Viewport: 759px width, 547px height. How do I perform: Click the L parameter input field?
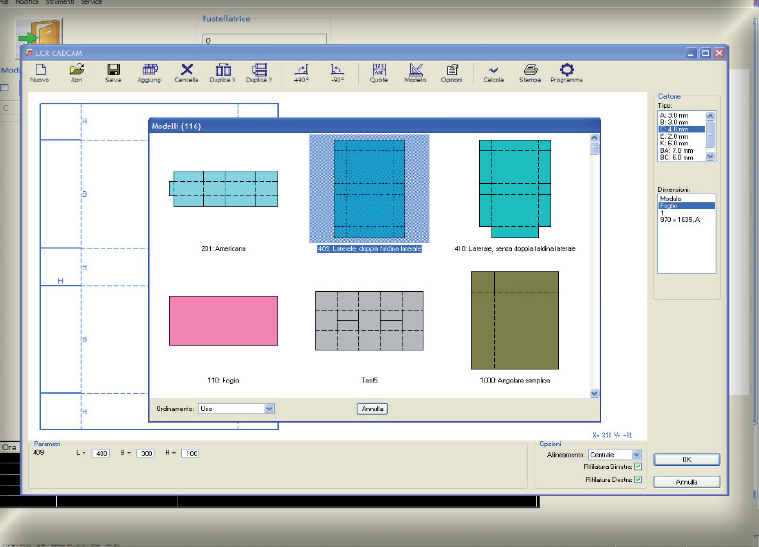point(100,453)
